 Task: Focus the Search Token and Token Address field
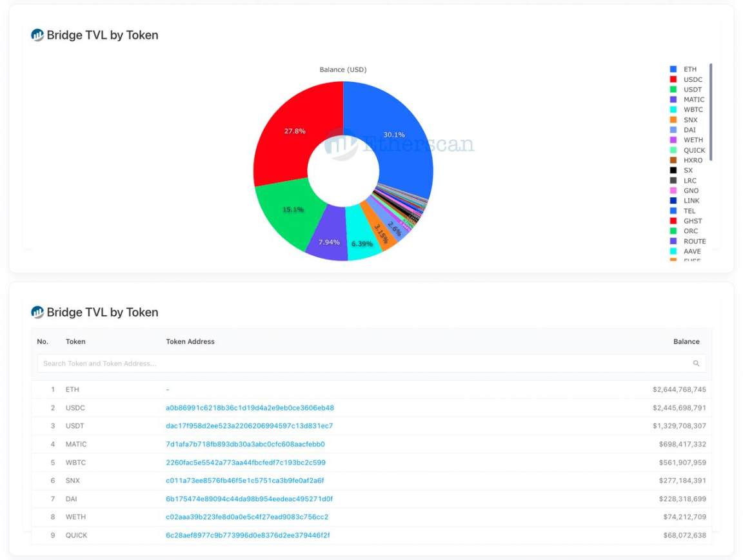(x=371, y=363)
